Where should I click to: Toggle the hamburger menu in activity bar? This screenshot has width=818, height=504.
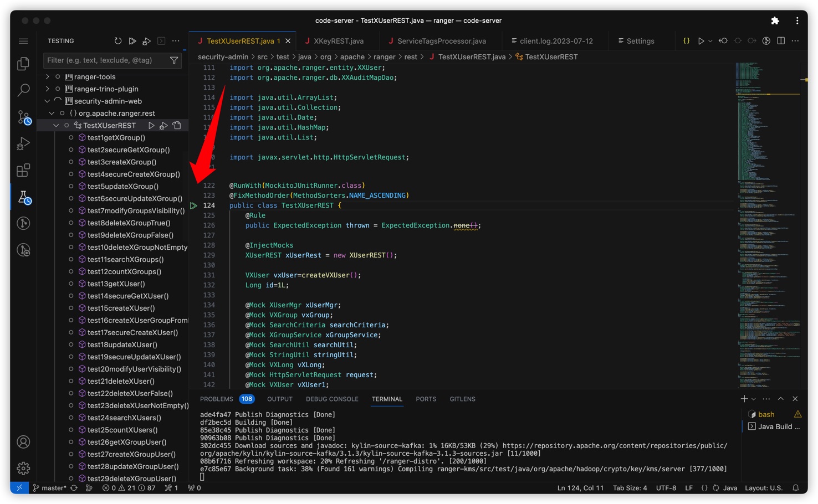tap(23, 41)
